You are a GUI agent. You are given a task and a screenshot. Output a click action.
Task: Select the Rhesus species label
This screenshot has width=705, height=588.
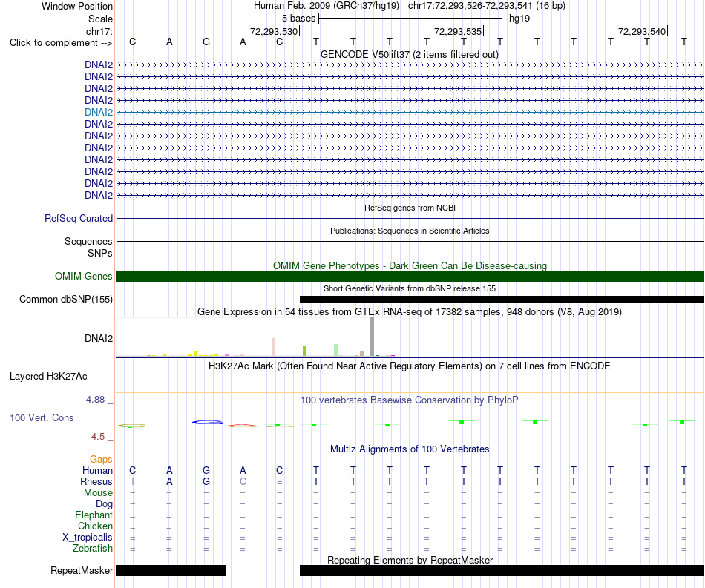96,481
